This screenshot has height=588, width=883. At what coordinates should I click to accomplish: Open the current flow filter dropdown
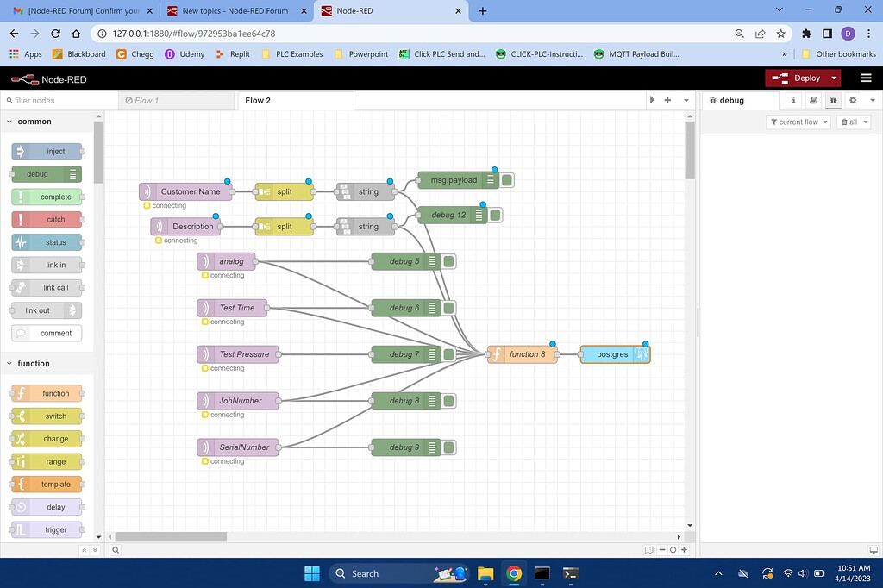798,122
